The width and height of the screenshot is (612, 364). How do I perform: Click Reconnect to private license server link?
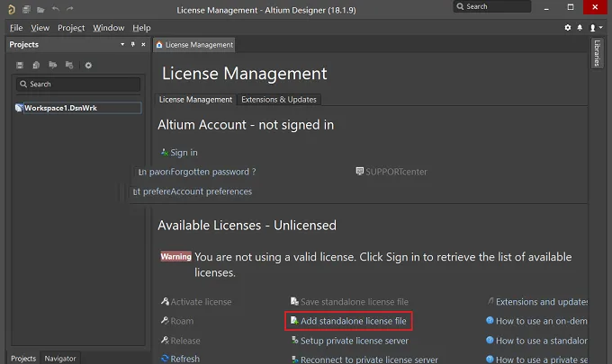pos(369,359)
